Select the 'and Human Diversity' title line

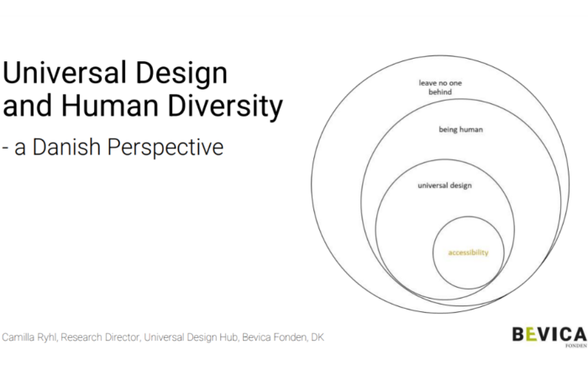tap(142, 107)
